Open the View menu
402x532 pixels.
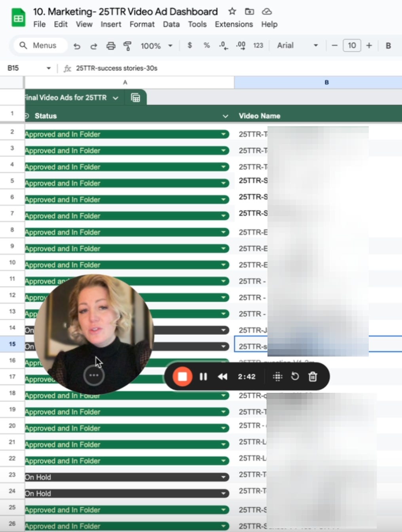tap(84, 24)
